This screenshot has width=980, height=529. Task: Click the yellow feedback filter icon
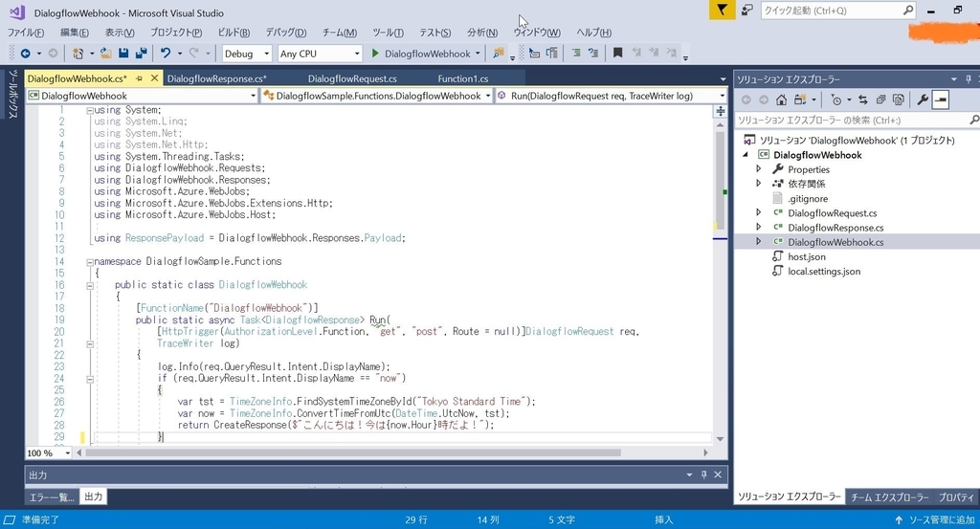tap(722, 10)
